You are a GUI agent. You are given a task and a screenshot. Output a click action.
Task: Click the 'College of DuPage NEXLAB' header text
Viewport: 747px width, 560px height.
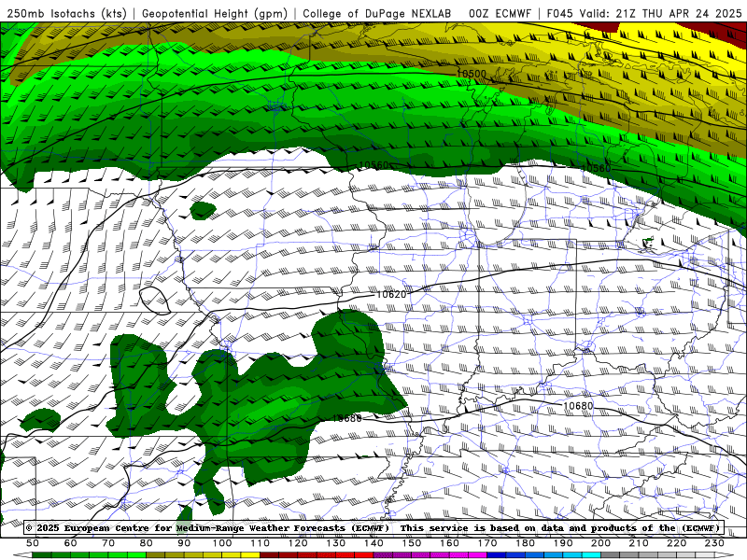pyautogui.click(x=377, y=13)
